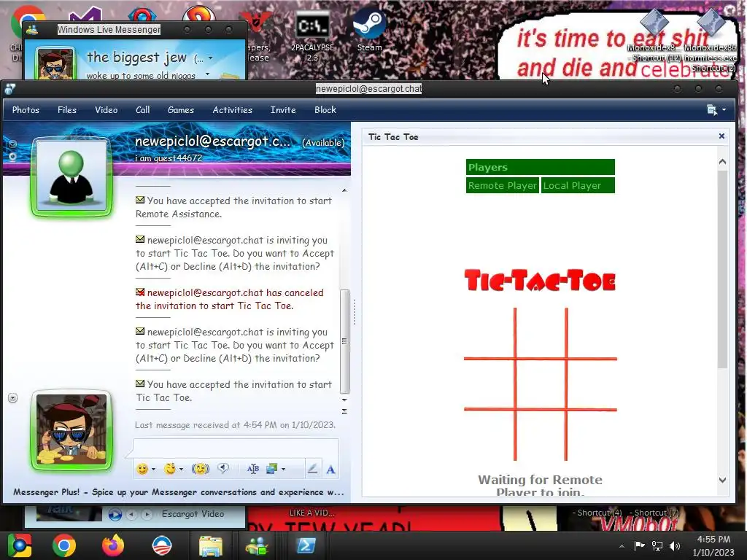Open the Start menu Chrome-styled button
This screenshot has height=560, width=747.
(20, 545)
